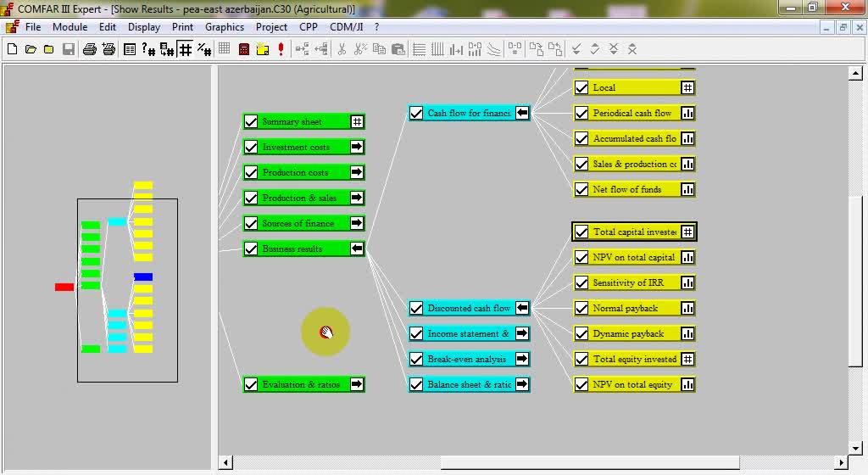Open the bar chart icon for NPV on total capital
The image size is (868, 475).
(687, 257)
